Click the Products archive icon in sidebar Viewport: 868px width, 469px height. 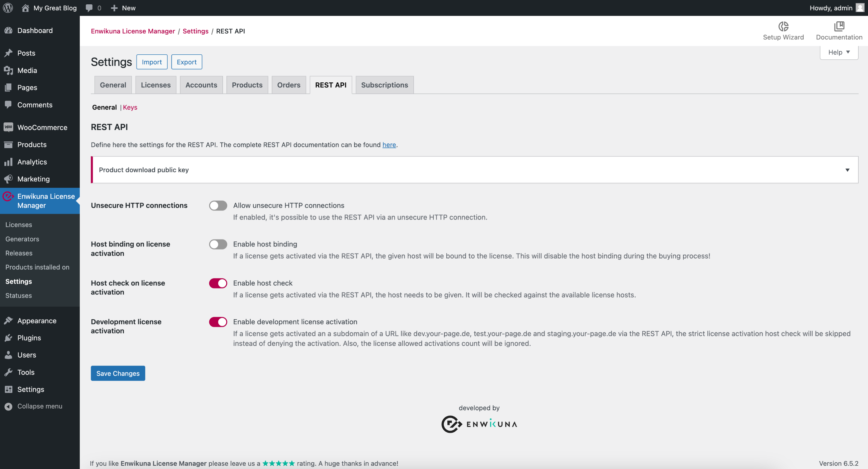(x=8, y=144)
